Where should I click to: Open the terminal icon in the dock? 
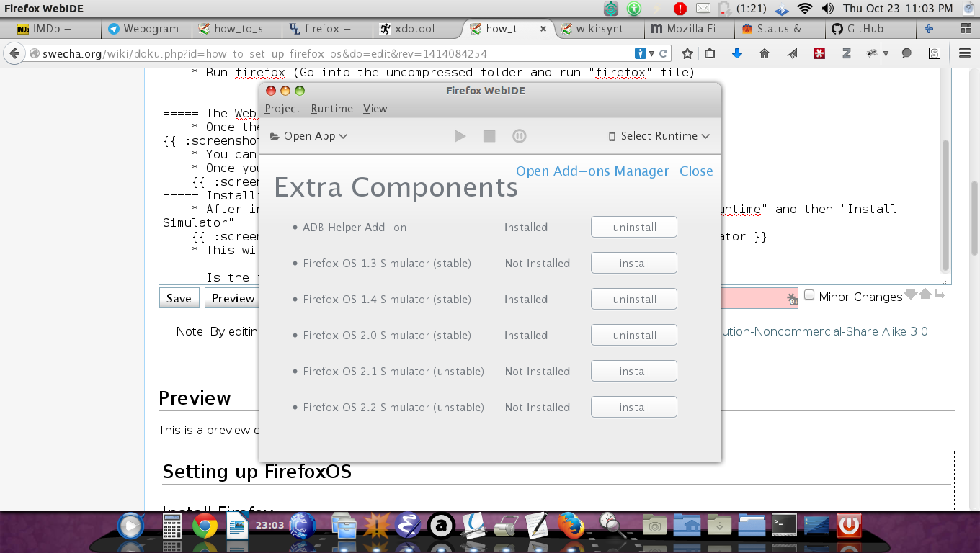784,525
